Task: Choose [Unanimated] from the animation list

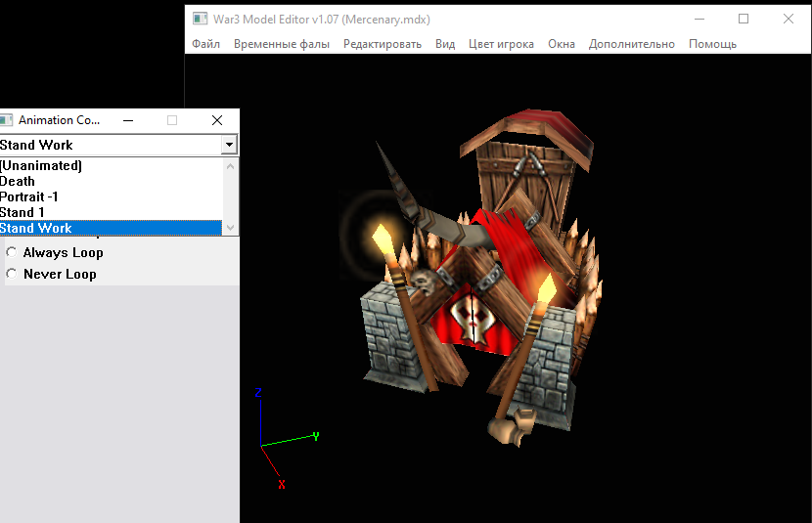Action: point(111,165)
